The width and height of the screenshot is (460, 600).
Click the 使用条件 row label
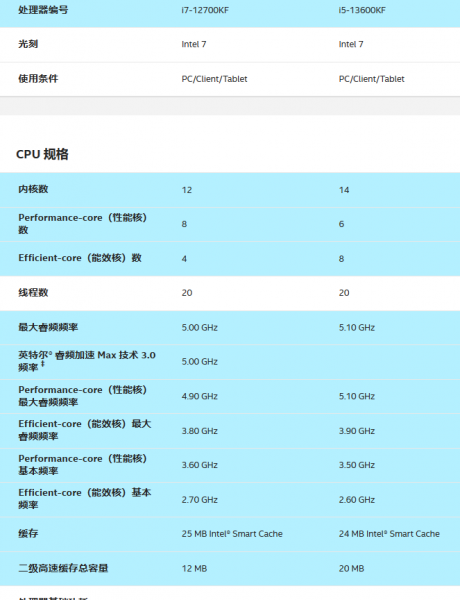(x=38, y=78)
